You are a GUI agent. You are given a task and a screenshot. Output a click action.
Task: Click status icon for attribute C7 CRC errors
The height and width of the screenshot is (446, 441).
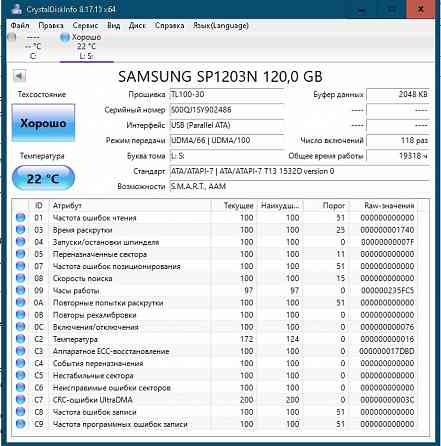pos(21,400)
